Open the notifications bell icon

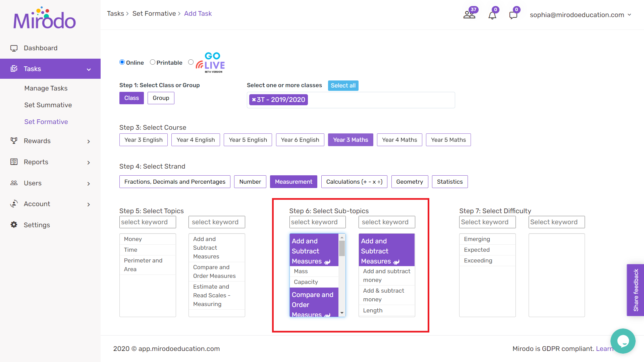492,15
